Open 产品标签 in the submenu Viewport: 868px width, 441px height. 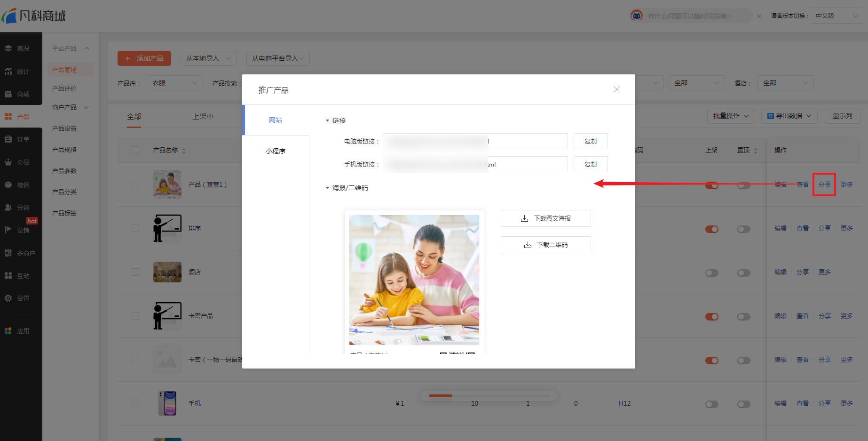[x=64, y=213]
